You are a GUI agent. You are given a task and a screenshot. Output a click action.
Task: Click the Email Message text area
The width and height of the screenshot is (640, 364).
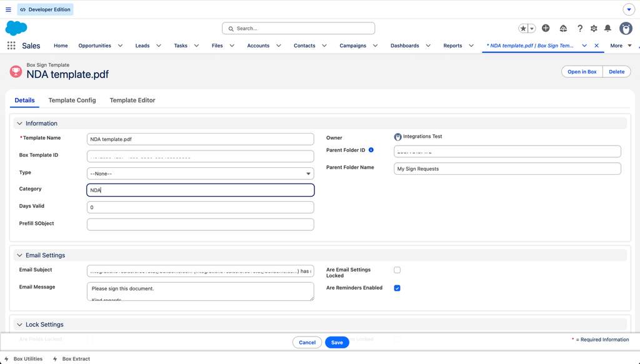(x=201, y=292)
